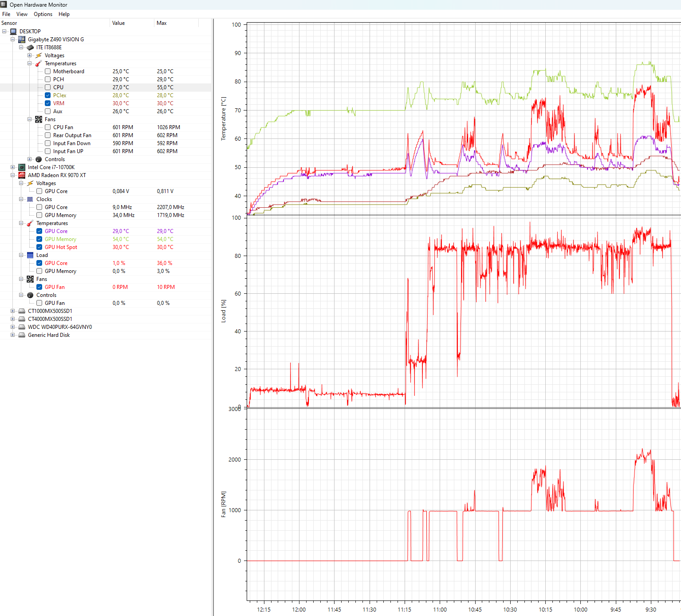Expand the Intel Core i7-10700K node
The width and height of the screenshot is (681, 616).
click(x=12, y=167)
